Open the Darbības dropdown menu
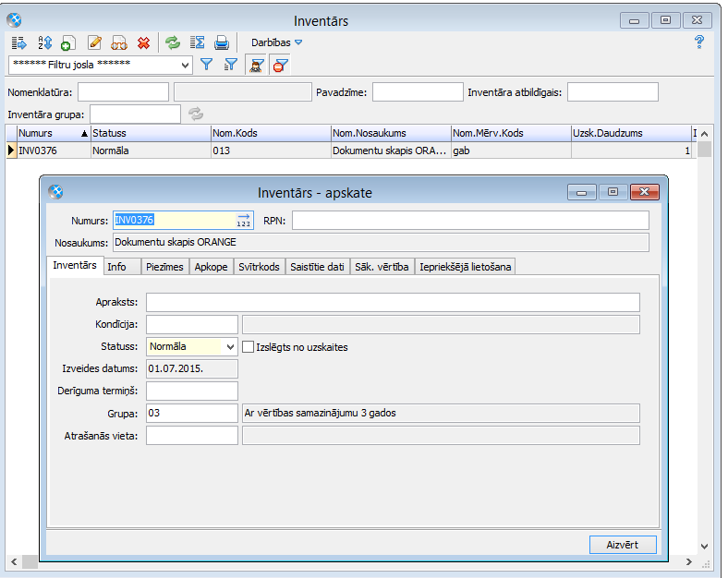Image resolution: width=728 pixels, height=578 pixels. 276,42
